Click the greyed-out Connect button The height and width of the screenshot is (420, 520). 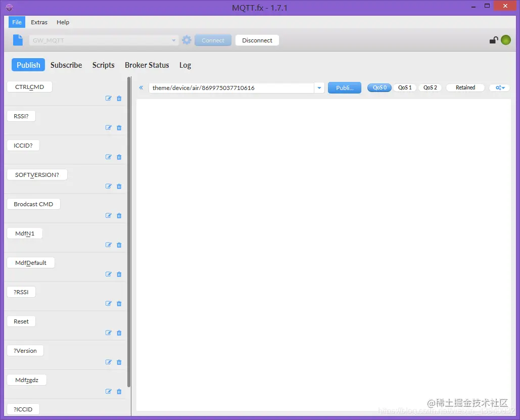pos(213,40)
